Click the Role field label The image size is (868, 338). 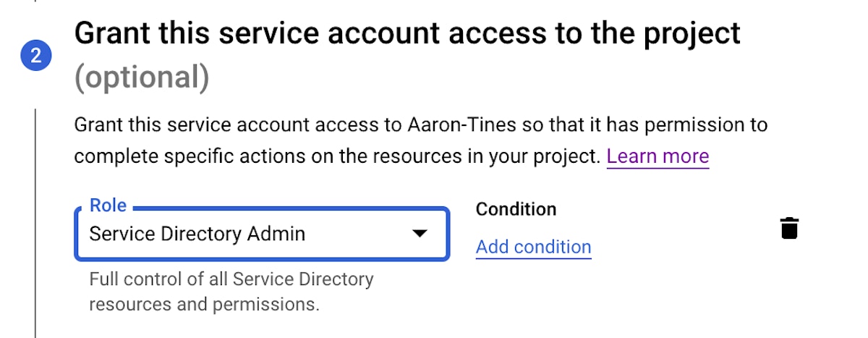click(x=108, y=206)
